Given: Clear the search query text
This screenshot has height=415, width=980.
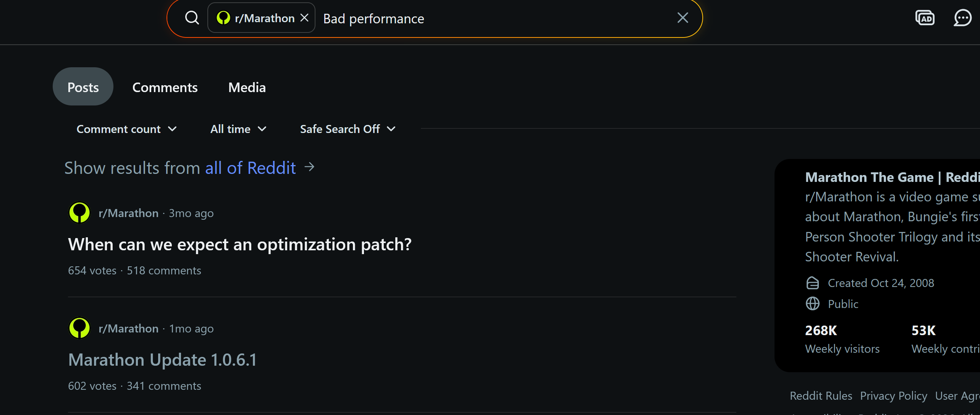Looking at the screenshot, I should pos(682,18).
